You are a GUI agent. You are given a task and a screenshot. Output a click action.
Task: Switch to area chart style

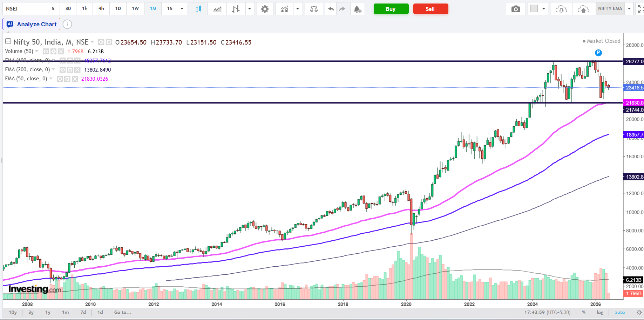(x=217, y=9)
